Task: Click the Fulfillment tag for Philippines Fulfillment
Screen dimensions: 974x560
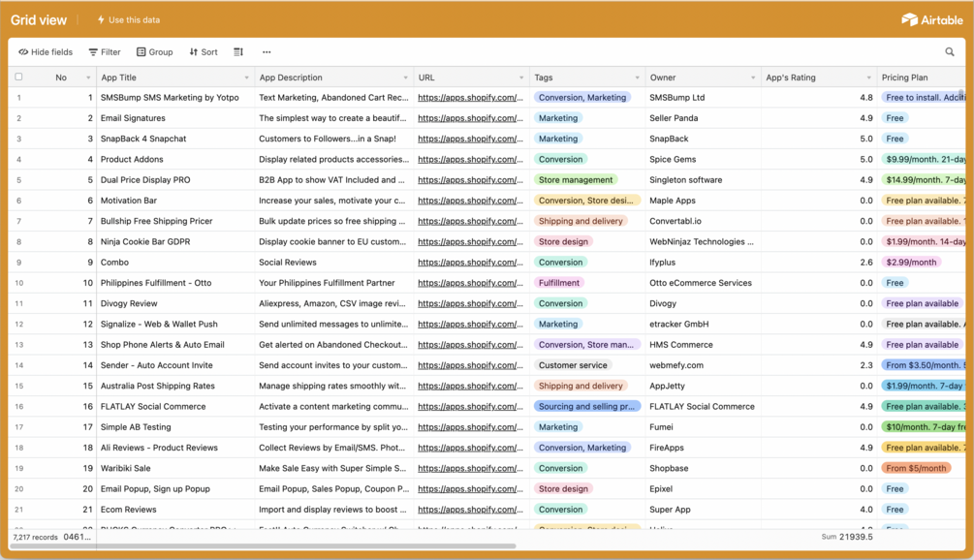Action: pos(558,283)
